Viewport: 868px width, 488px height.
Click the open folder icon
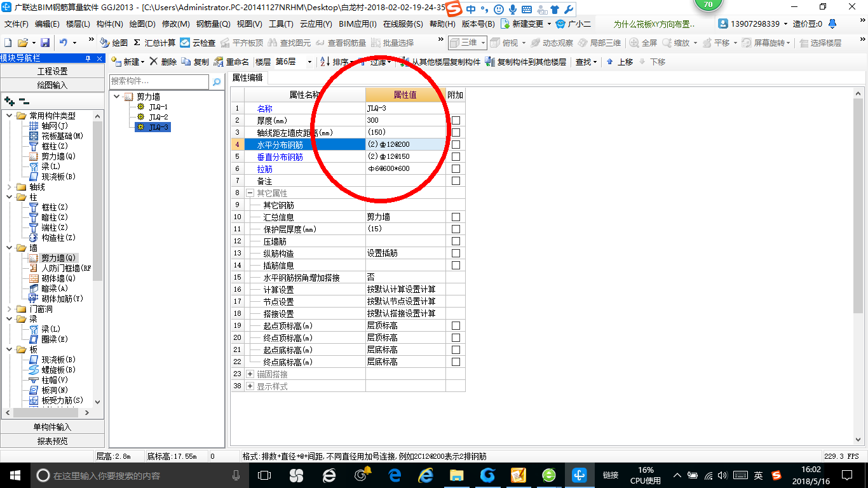22,43
